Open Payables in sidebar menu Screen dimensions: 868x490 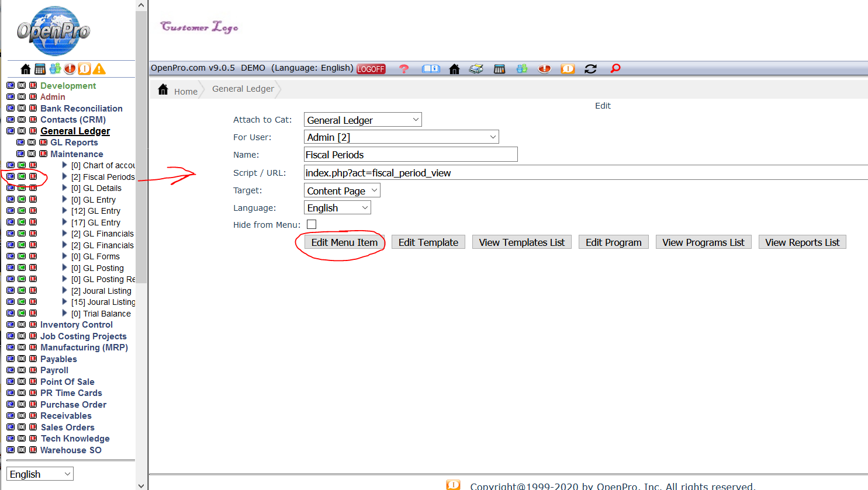(x=58, y=359)
